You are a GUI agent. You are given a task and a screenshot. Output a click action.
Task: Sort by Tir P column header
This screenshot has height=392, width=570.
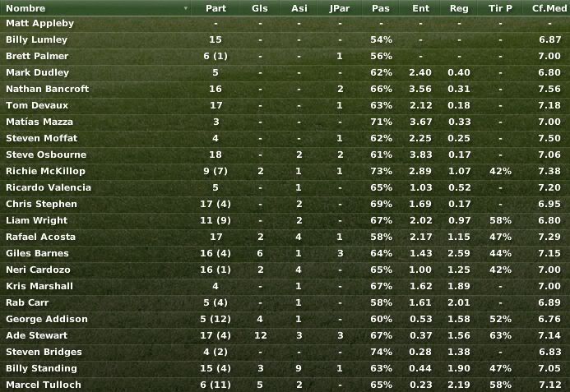(500, 8)
